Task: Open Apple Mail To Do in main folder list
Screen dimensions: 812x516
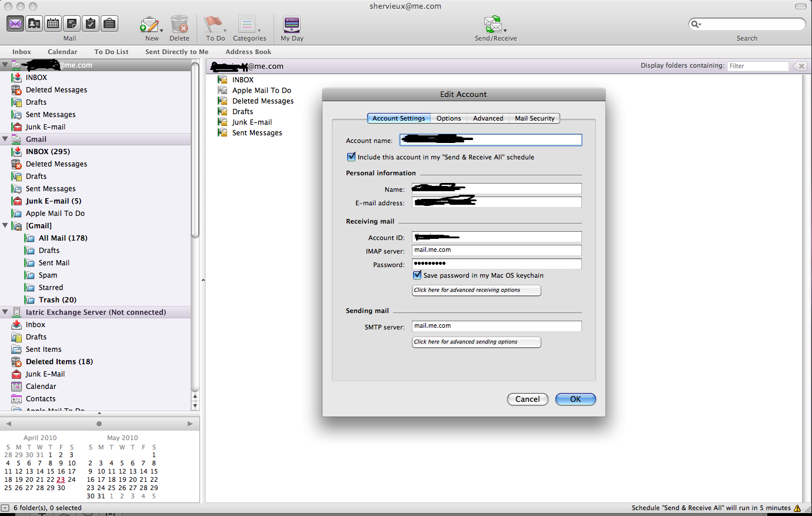Action: pyautogui.click(x=261, y=90)
